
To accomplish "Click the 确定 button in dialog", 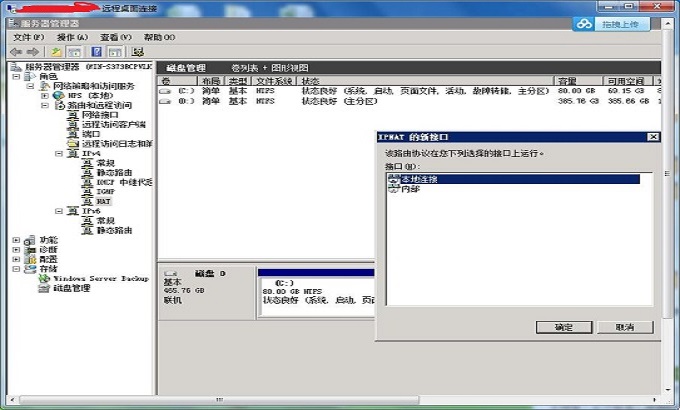I will [563, 327].
